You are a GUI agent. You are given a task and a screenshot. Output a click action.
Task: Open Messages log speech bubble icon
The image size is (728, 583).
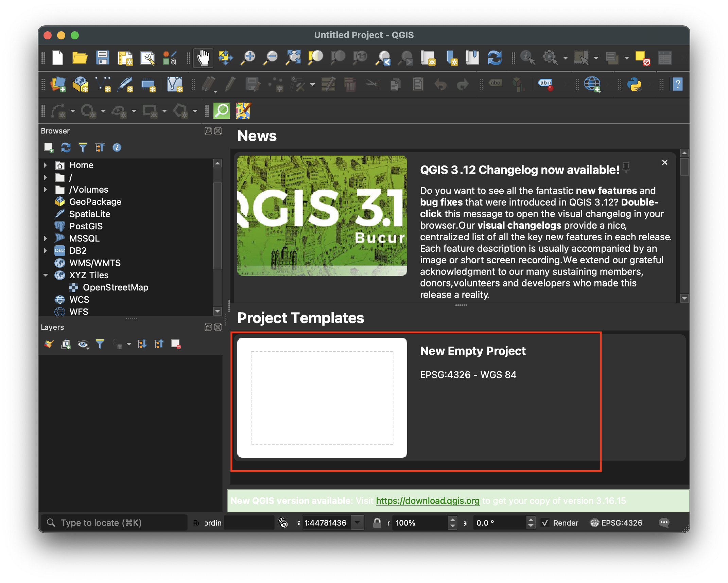[664, 523]
